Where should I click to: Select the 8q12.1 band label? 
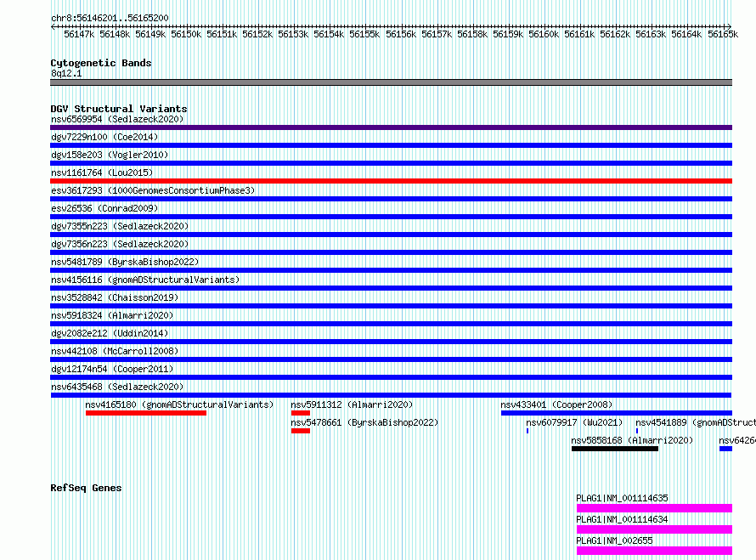(x=66, y=73)
